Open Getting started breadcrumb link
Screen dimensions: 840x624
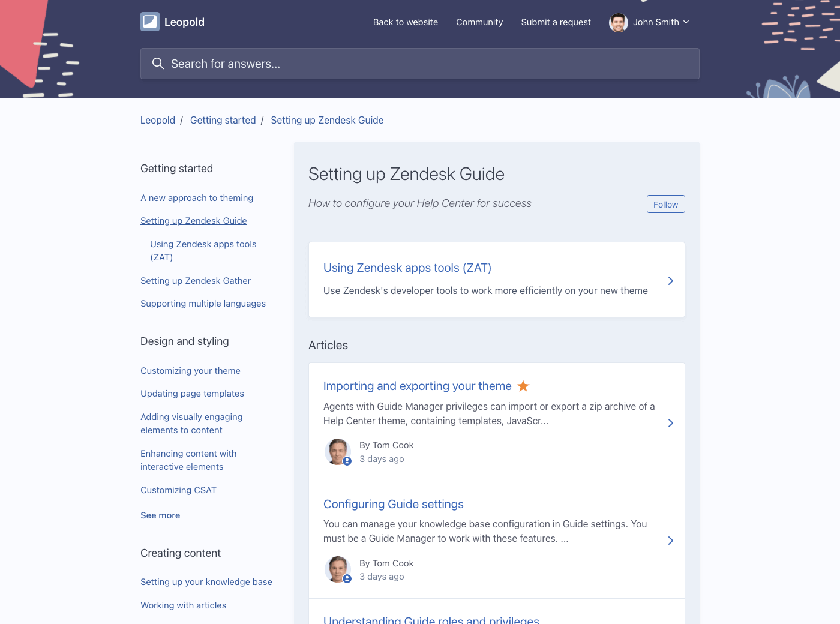tap(223, 120)
